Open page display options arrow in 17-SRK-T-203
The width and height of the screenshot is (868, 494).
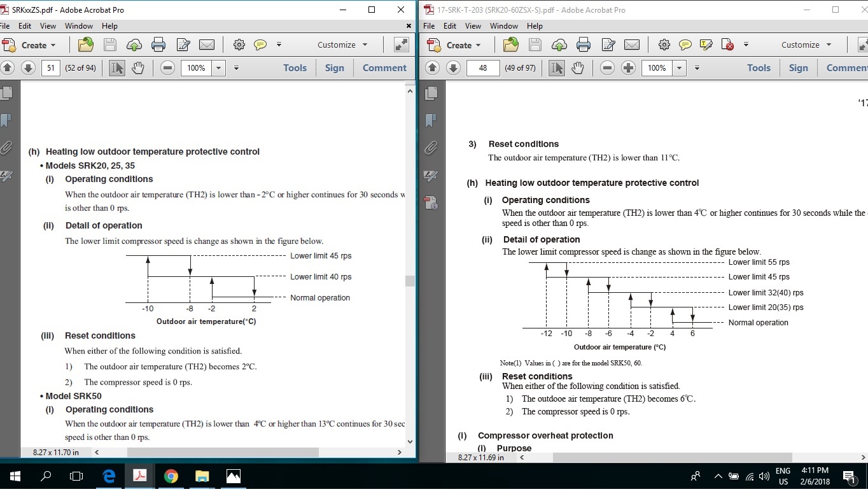pyautogui.click(x=697, y=67)
